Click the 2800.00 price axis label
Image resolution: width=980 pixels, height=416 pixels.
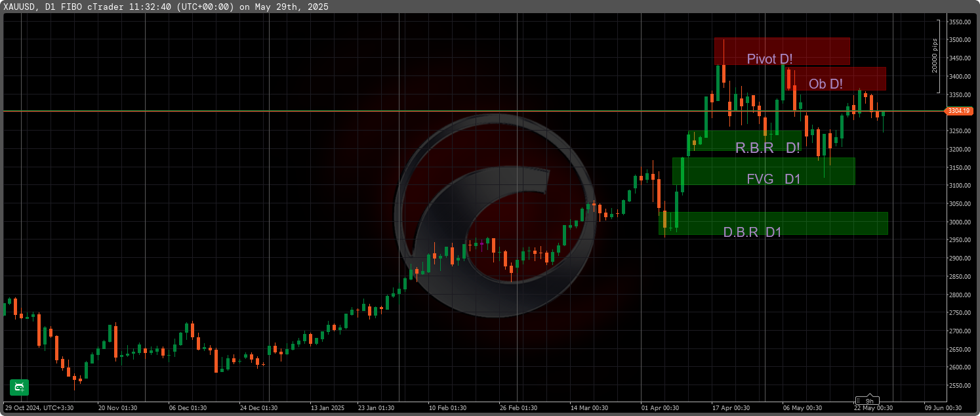click(x=959, y=295)
